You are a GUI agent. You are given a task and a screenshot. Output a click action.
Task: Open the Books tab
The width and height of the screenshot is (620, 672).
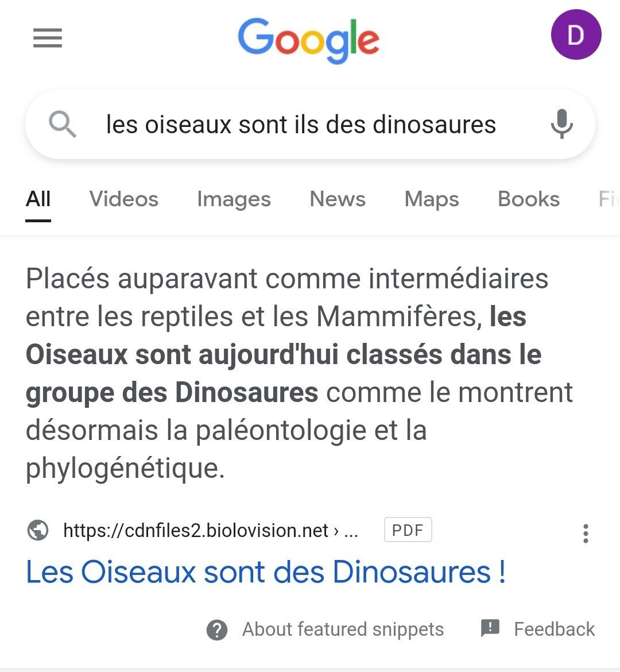click(529, 199)
